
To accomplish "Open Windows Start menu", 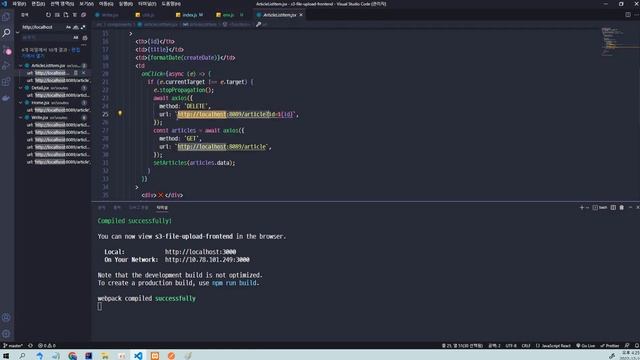I will [6, 356].
